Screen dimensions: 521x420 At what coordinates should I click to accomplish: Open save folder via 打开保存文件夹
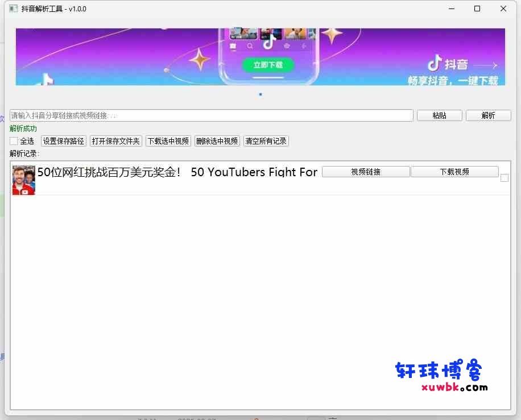(115, 141)
